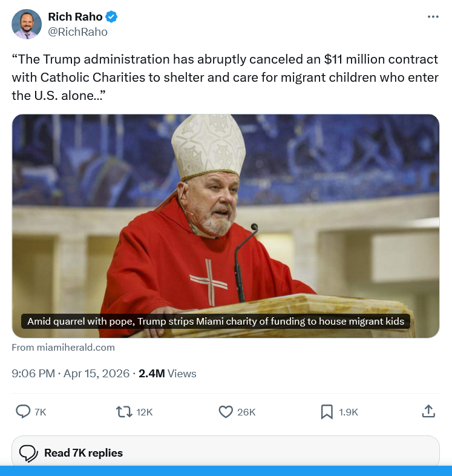Open the Rich Raho display name link
The height and width of the screenshot is (476, 452).
(75, 17)
